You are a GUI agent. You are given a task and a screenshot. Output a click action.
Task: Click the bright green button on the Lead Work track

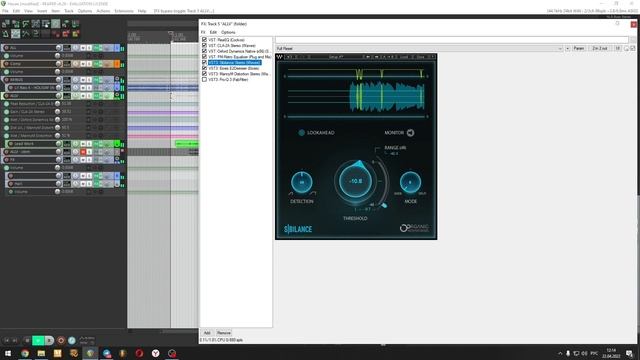[117, 144]
